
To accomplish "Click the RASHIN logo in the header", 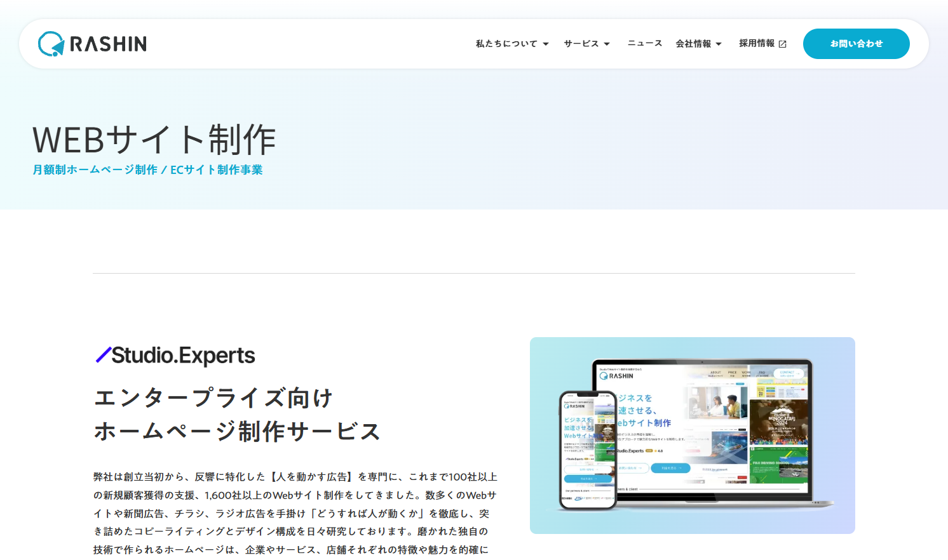I will tap(92, 44).
